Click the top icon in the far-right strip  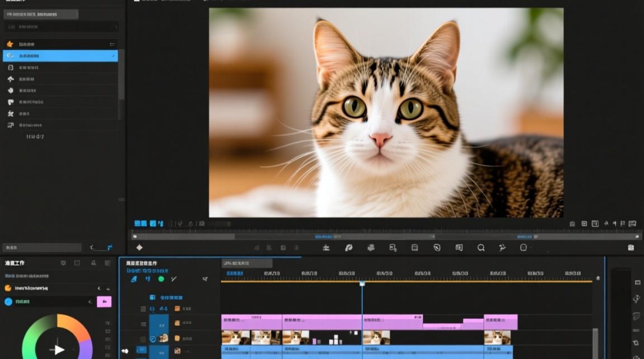pos(637,282)
